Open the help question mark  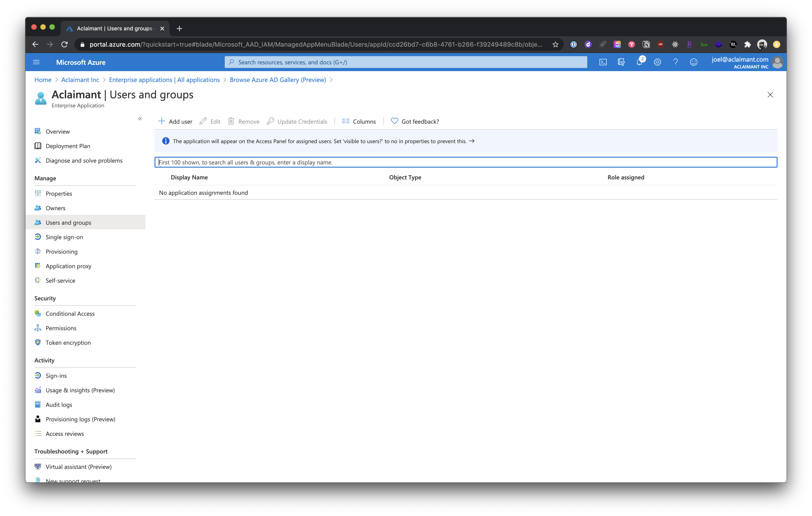coord(675,62)
